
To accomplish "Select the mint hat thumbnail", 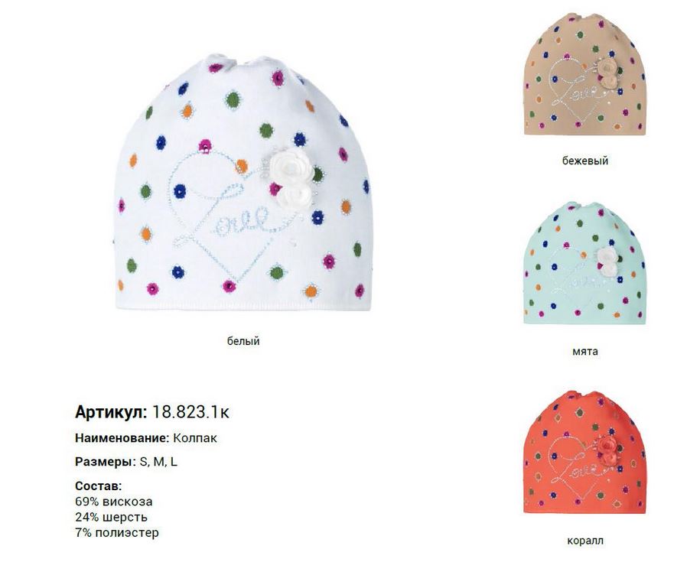I will click(584, 263).
